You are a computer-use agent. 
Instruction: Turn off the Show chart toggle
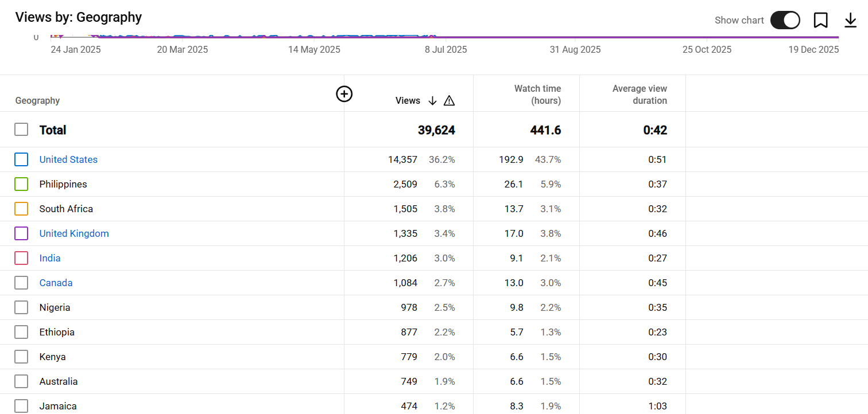point(785,20)
